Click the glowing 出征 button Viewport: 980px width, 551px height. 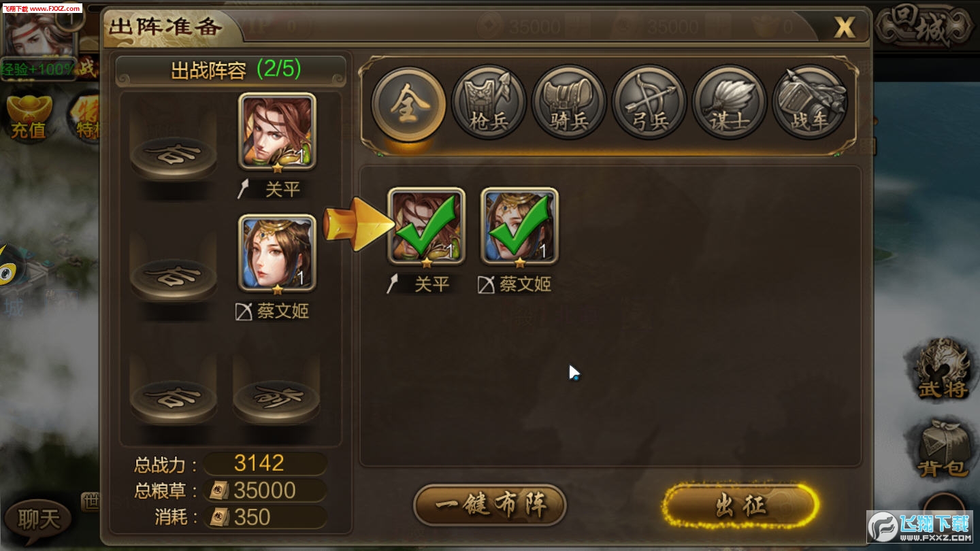[x=740, y=506]
